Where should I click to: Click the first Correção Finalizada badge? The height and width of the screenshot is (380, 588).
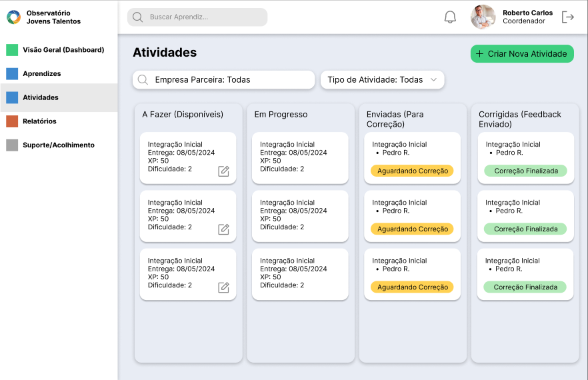(526, 171)
